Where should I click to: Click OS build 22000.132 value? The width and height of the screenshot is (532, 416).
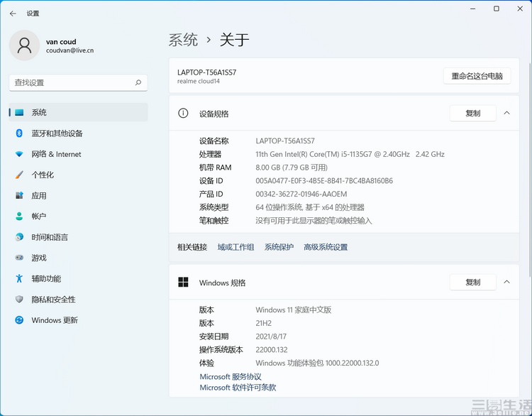pyautogui.click(x=272, y=350)
